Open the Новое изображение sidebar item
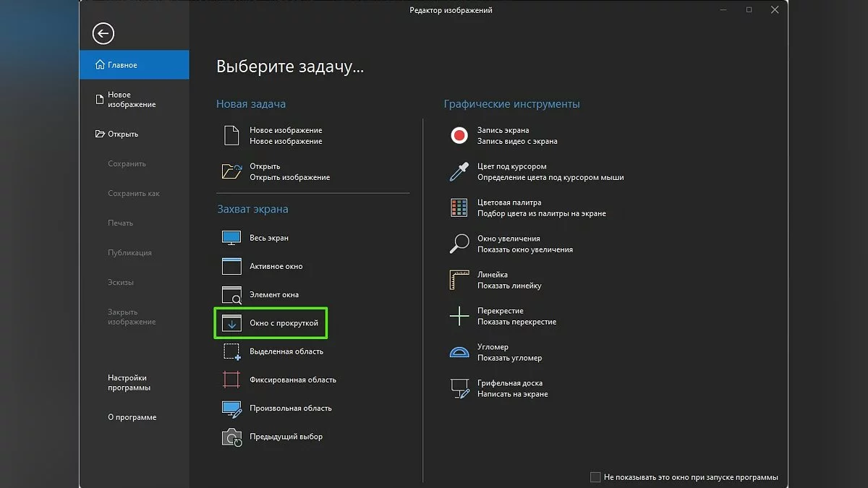 (x=131, y=100)
